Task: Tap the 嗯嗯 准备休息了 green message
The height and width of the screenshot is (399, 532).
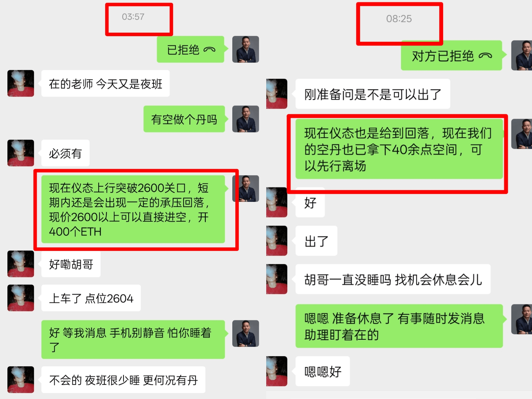Action: (399, 326)
